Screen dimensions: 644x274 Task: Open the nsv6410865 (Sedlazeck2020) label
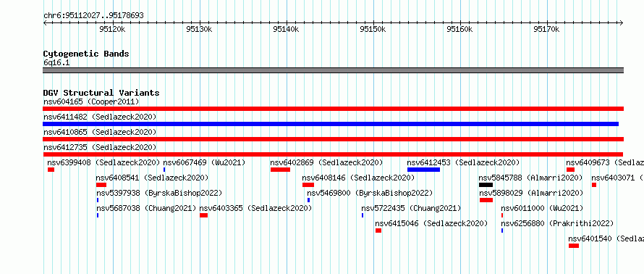click(x=100, y=132)
